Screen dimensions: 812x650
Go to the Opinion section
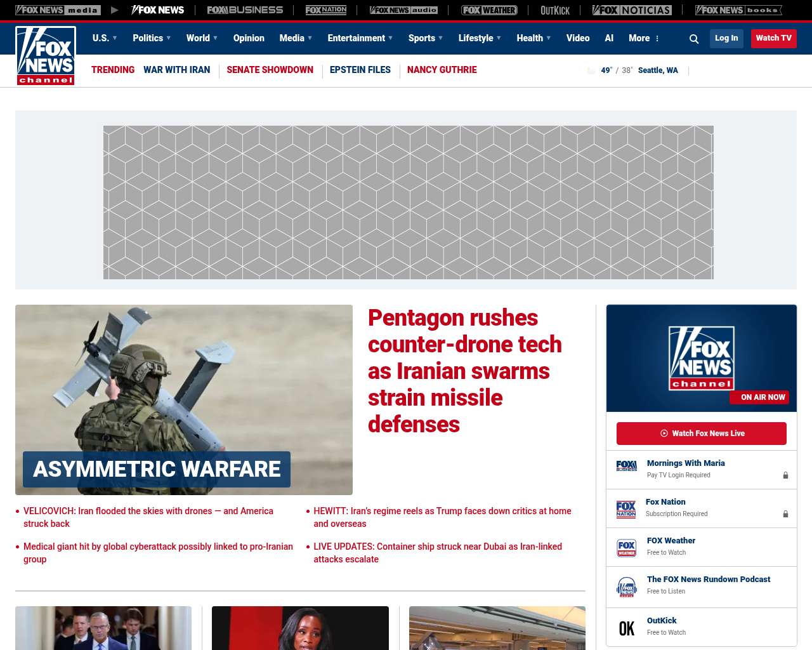click(x=249, y=38)
